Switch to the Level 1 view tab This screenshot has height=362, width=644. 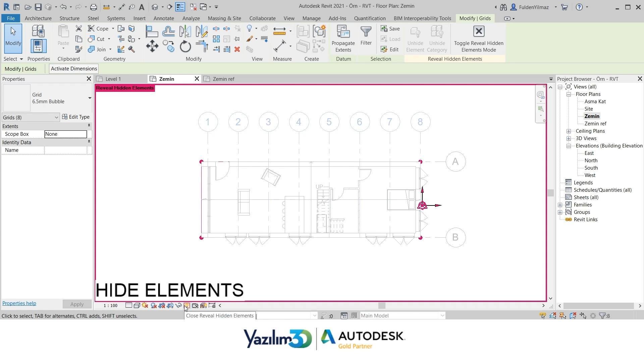tap(113, 79)
